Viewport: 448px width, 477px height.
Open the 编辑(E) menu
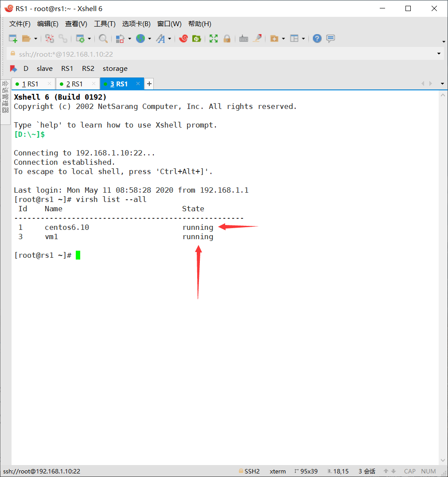(48, 24)
